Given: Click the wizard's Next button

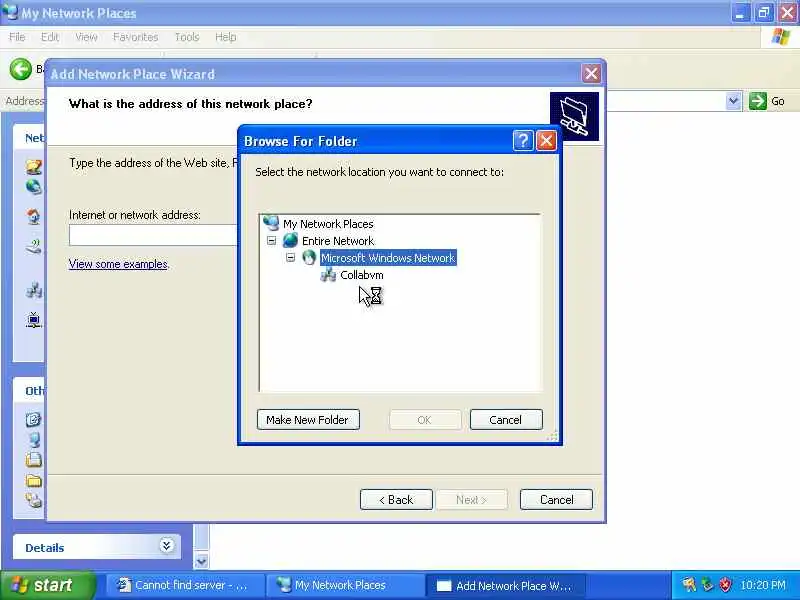Looking at the screenshot, I should click(x=471, y=499).
